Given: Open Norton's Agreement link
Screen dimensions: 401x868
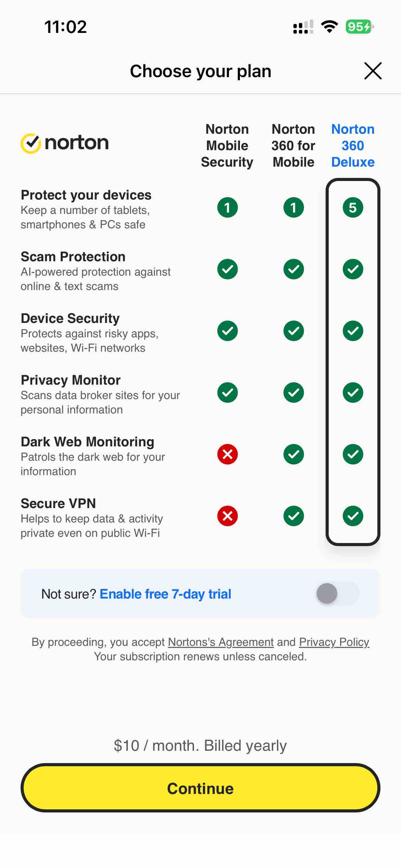Looking at the screenshot, I should (x=221, y=642).
